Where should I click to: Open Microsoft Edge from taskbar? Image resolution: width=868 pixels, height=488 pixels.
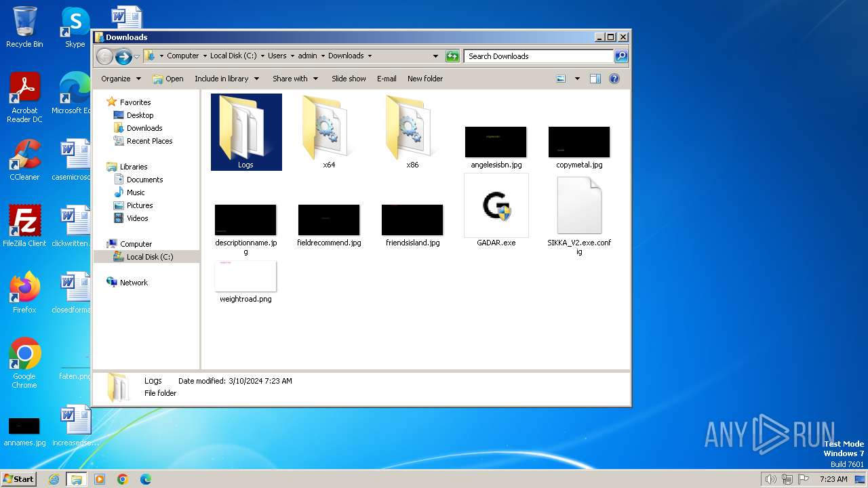pyautogui.click(x=146, y=479)
